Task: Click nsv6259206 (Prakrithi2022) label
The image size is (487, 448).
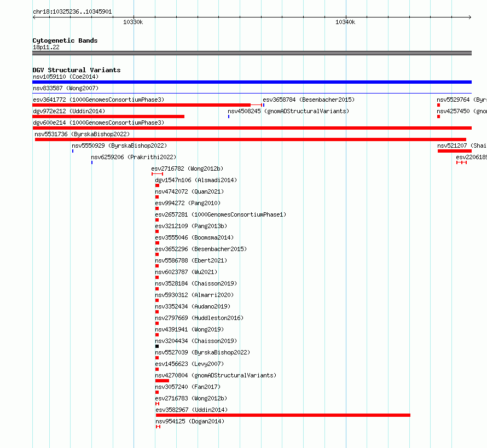Action: coord(134,157)
